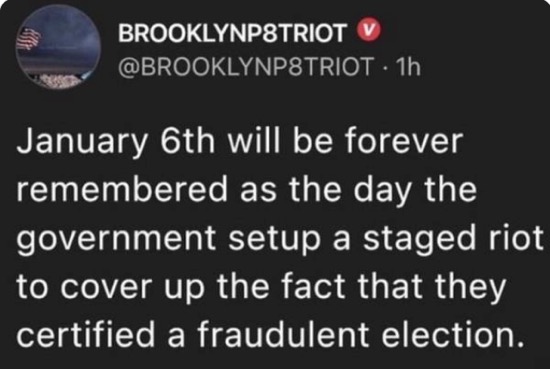
Task: Click the red verified V badge
Action: point(368,30)
